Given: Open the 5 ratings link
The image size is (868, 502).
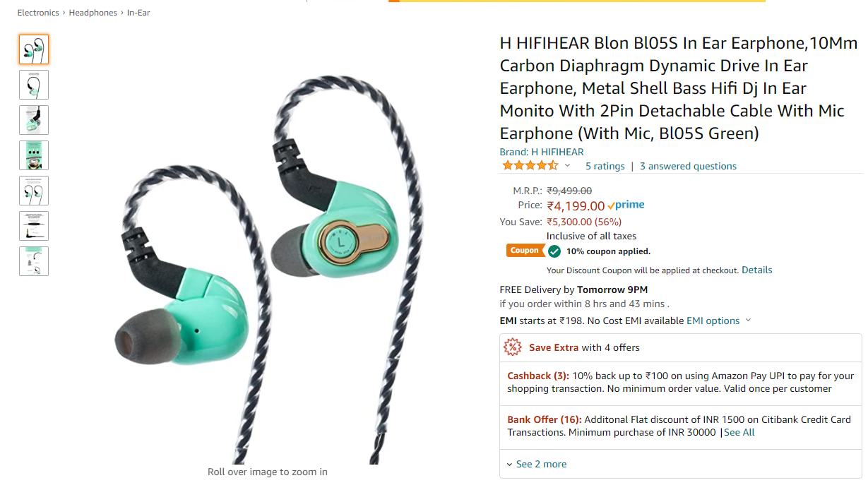Looking at the screenshot, I should [x=605, y=166].
